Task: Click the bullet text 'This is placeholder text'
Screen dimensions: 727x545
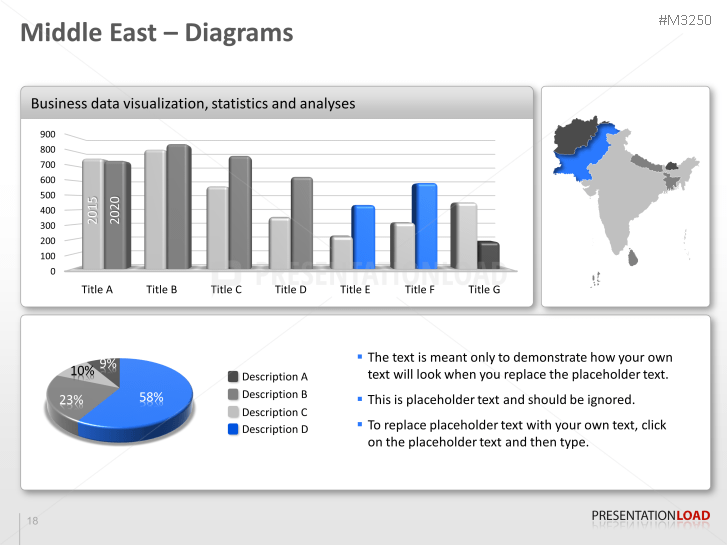Action: click(501, 400)
